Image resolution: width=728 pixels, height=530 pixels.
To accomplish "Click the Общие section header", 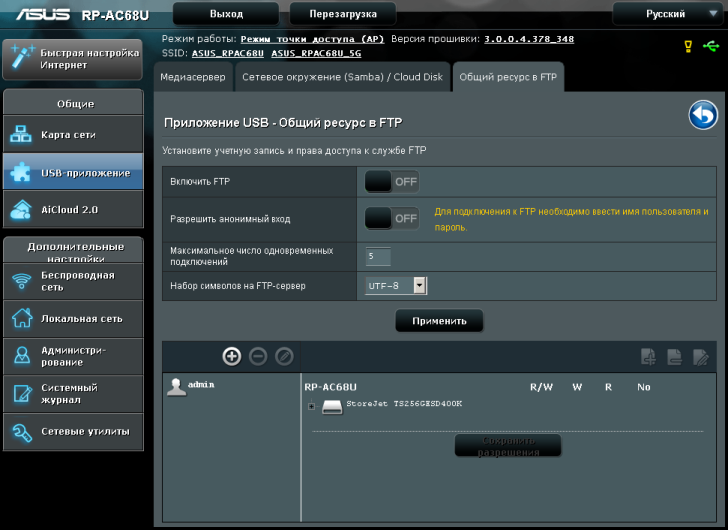I will click(73, 103).
